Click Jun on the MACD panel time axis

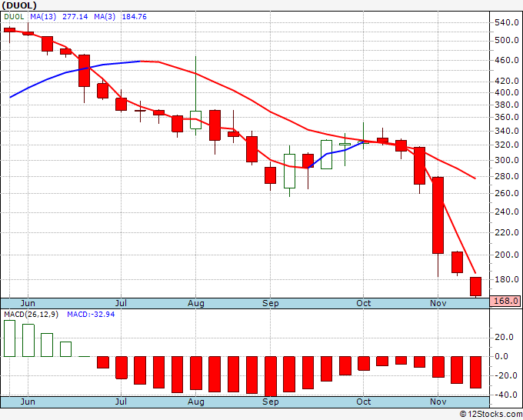click(28, 402)
